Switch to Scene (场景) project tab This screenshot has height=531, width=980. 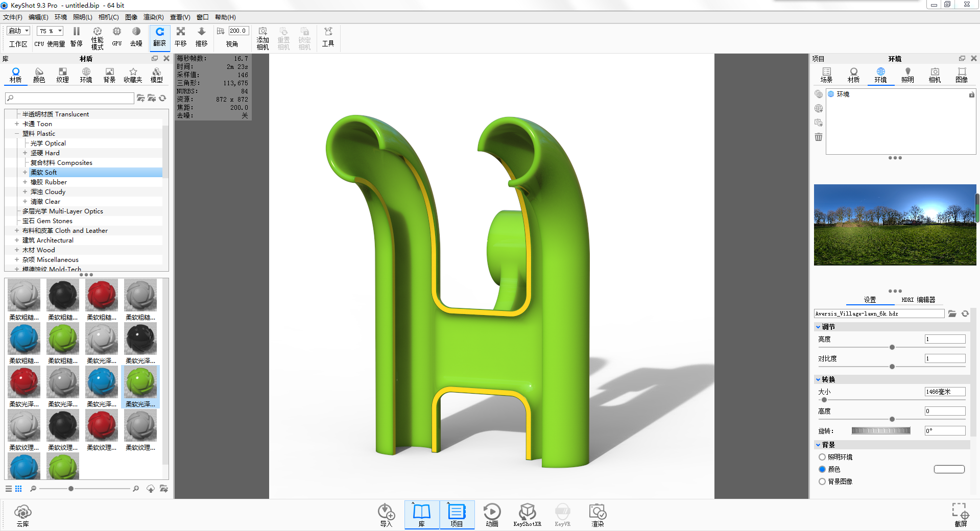tap(826, 75)
